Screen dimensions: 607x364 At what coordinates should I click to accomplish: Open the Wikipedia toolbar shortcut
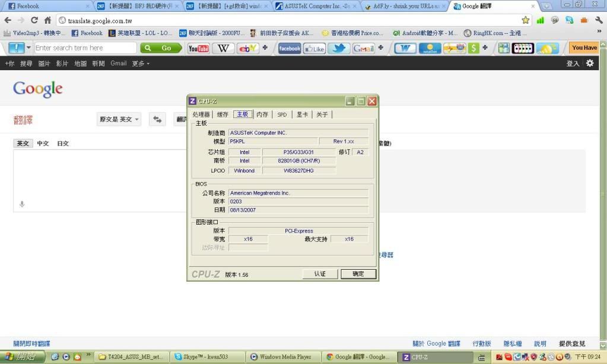tap(223, 49)
